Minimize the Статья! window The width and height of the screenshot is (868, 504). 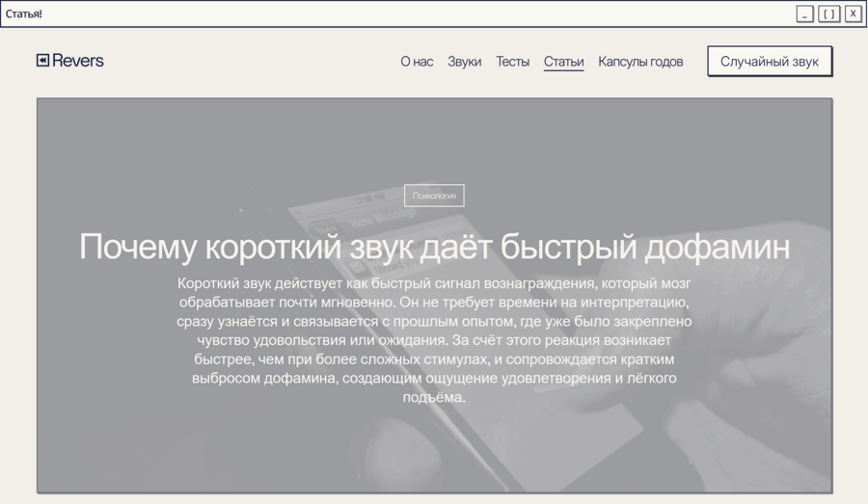click(805, 13)
